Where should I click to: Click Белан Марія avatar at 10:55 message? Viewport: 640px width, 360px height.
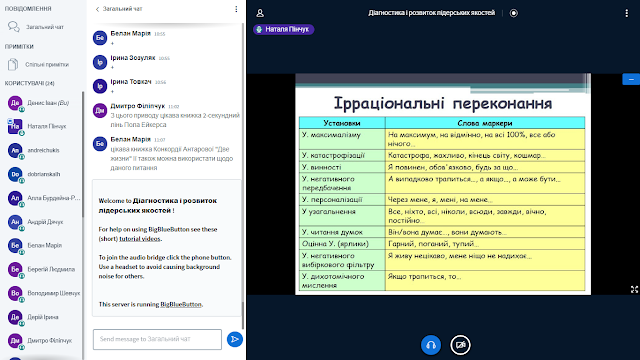tap(100, 38)
